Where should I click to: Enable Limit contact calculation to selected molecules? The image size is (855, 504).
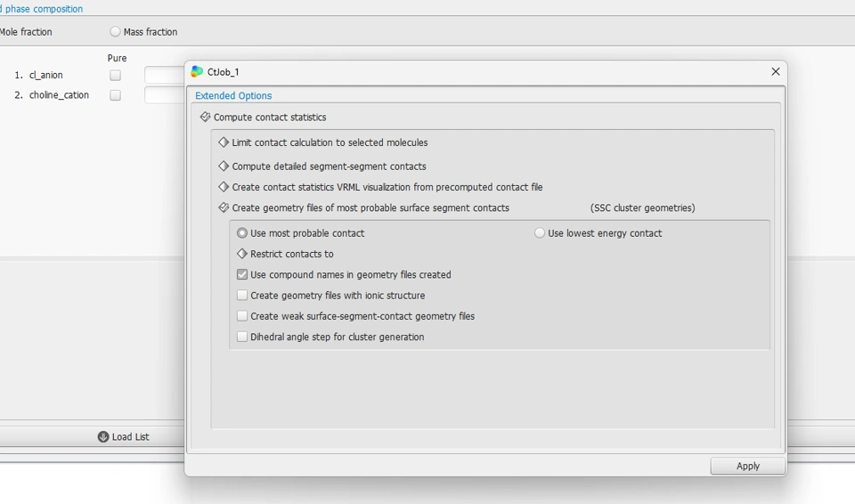pos(224,142)
